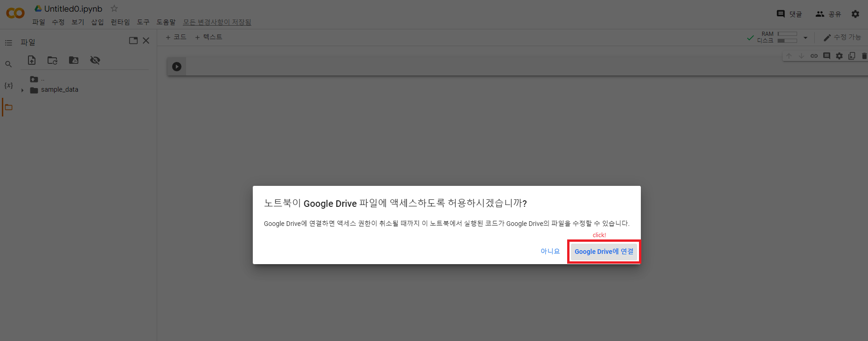Image resolution: width=868 pixels, height=341 pixels.
Task: Copy link to cell icon
Action: coord(814,56)
